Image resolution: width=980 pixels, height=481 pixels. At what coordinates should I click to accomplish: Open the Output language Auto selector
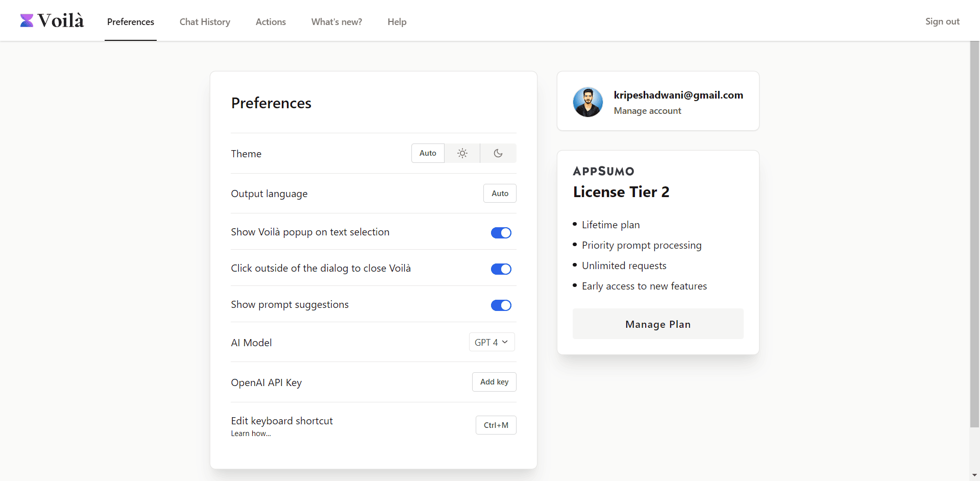click(x=500, y=194)
